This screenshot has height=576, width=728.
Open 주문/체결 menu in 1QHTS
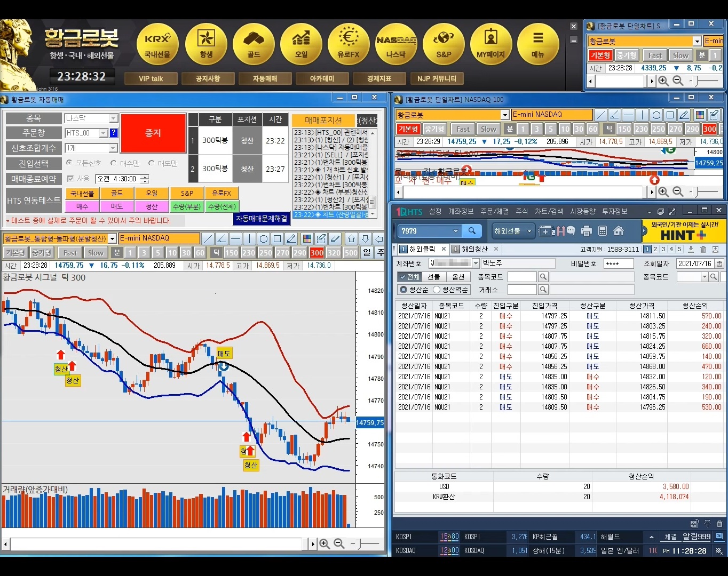[494, 211]
